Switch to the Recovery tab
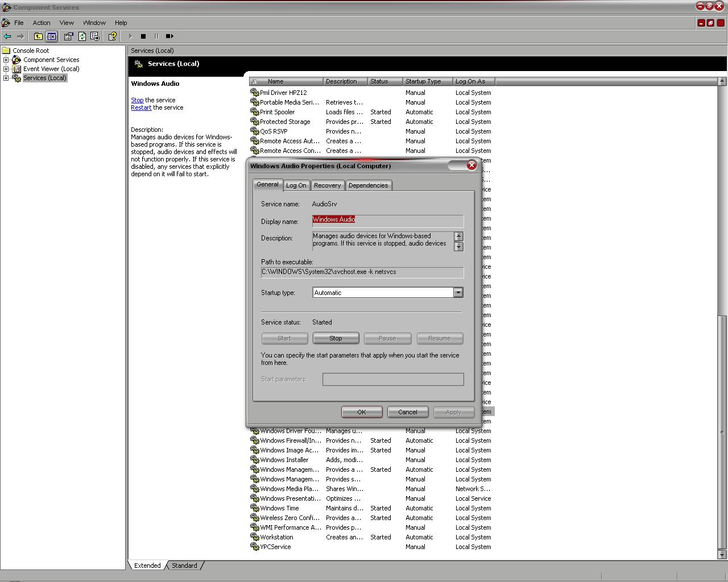Viewport: 728px width, 582px height. [x=328, y=185]
